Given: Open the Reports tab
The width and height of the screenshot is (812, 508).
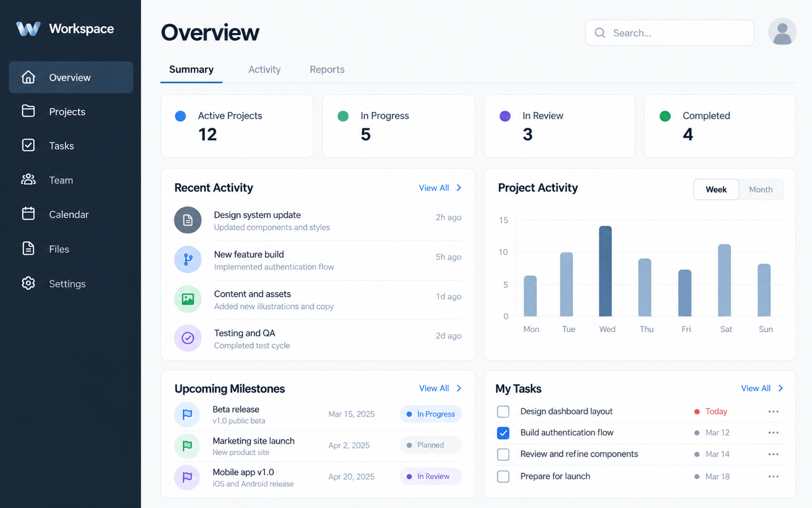Looking at the screenshot, I should pyautogui.click(x=327, y=70).
